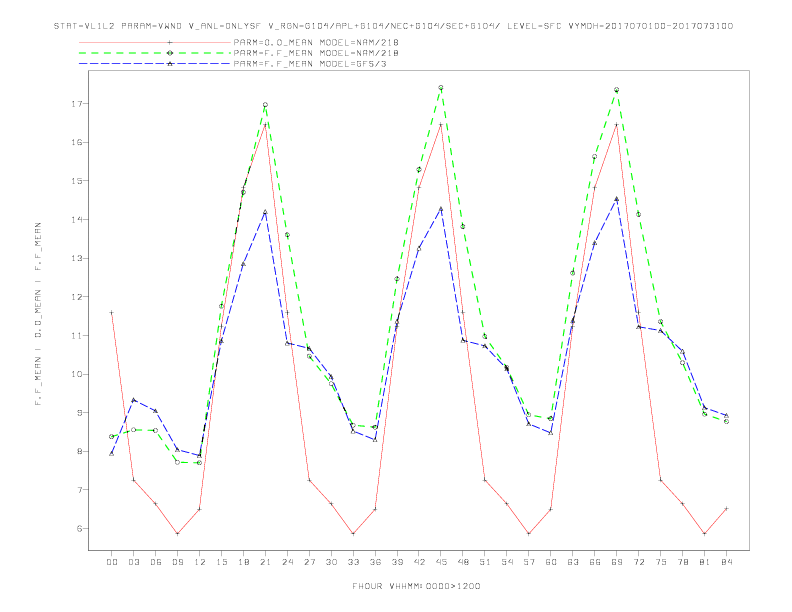Viewport: 792px width, 612px height.
Task: Click x-axis tick label 69
Action: pos(617,562)
